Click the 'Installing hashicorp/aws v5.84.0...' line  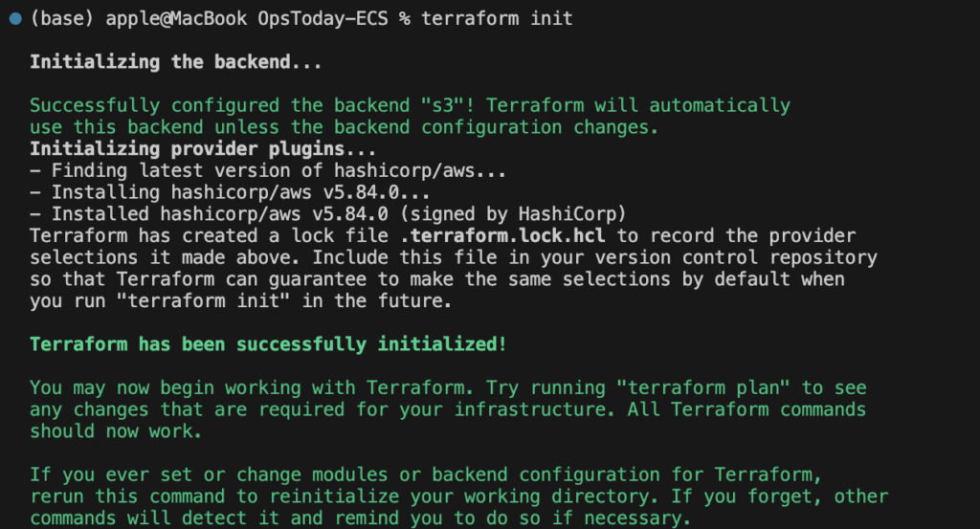pyautogui.click(x=230, y=192)
